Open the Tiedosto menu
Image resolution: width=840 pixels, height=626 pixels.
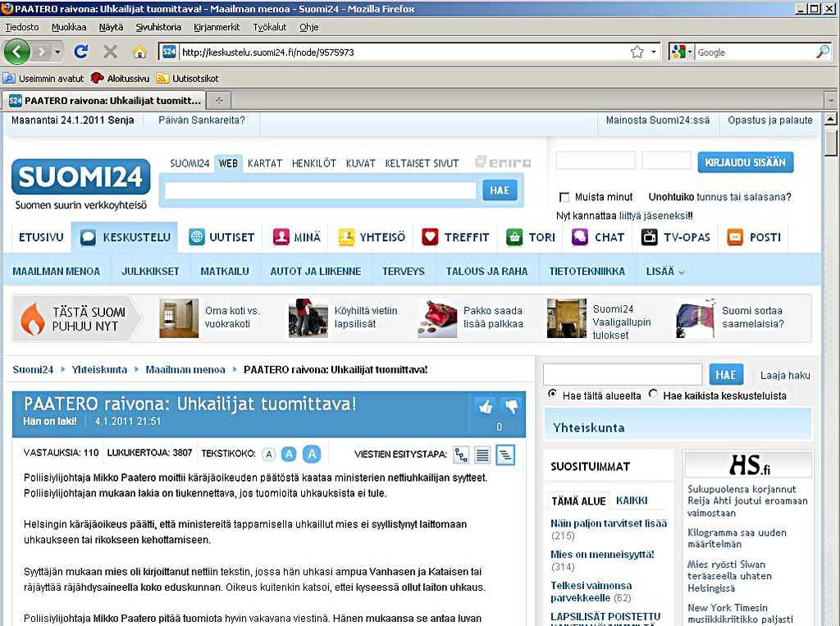click(22, 27)
